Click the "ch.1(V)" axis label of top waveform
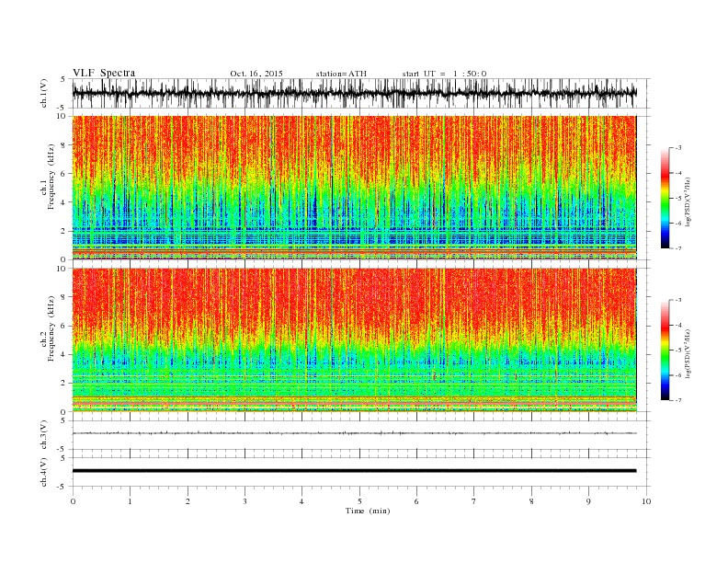Screen dimensions: 728x563 tap(44, 93)
